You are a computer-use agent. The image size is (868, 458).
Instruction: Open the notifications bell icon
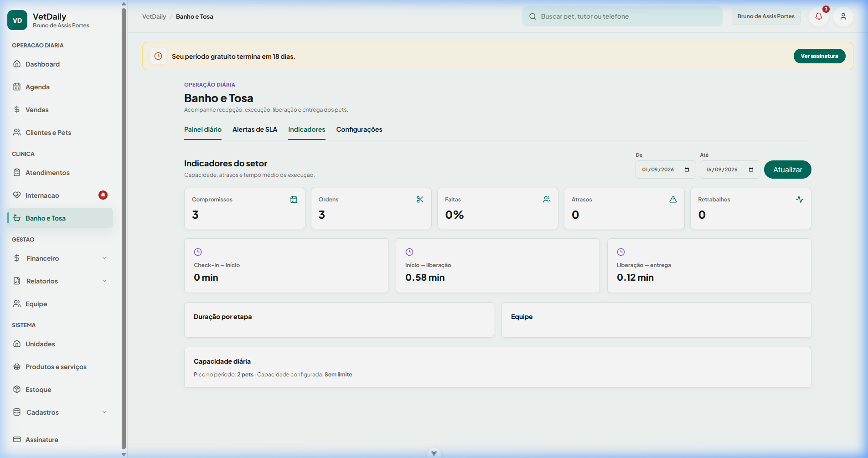coord(819,16)
